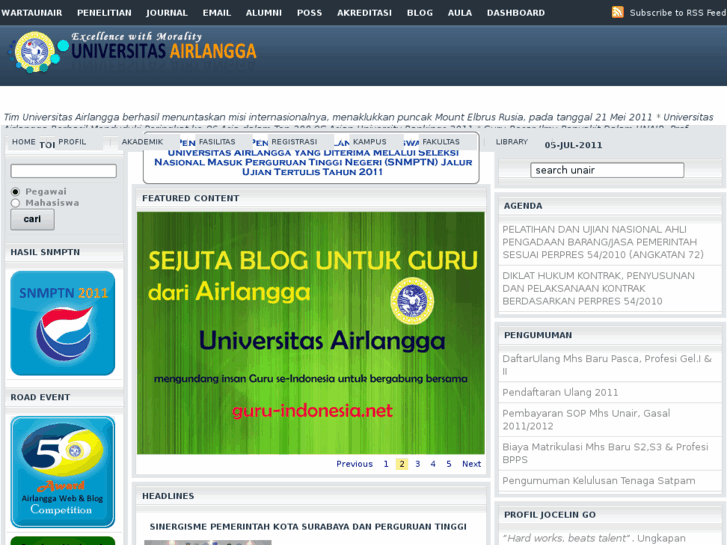This screenshot has width=727, height=545.
Task: Open the KAMPUS navigation tab
Action: pos(370,142)
